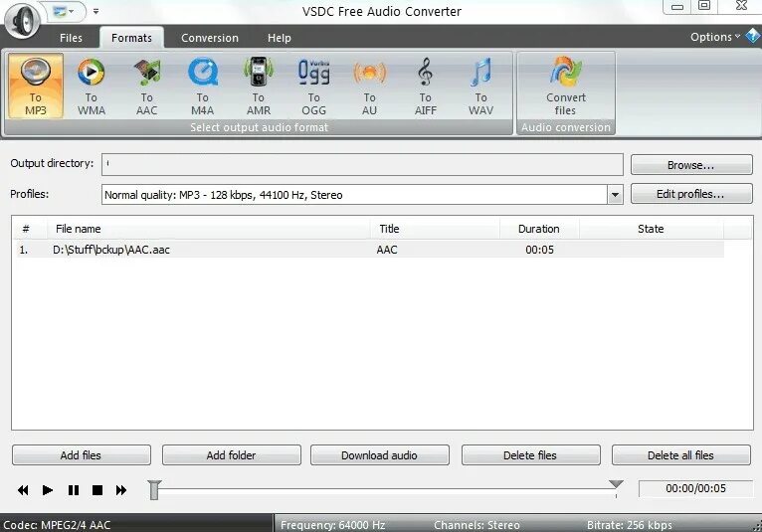The height and width of the screenshot is (532, 762).
Task: Switch to the Files tab
Action: coord(71,38)
